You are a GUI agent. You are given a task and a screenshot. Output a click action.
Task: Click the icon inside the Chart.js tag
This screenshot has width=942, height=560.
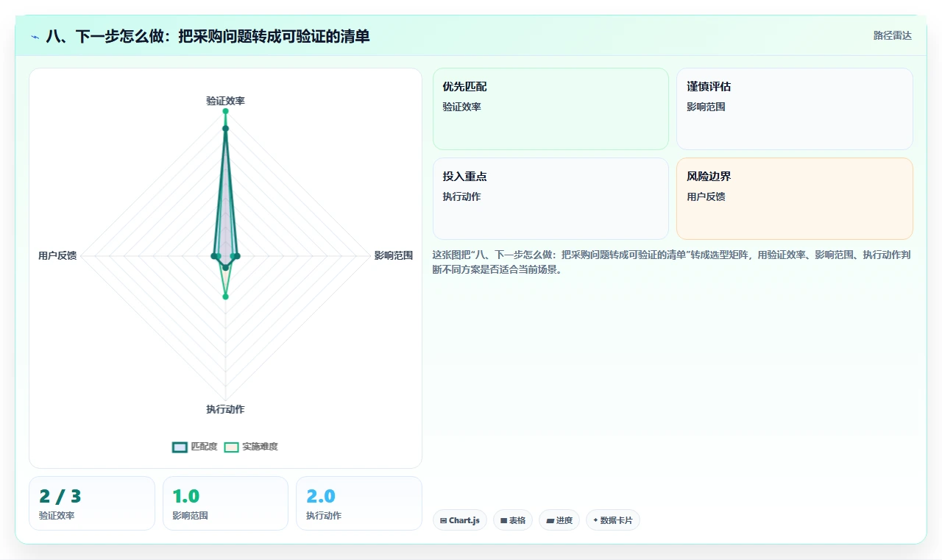(x=443, y=520)
